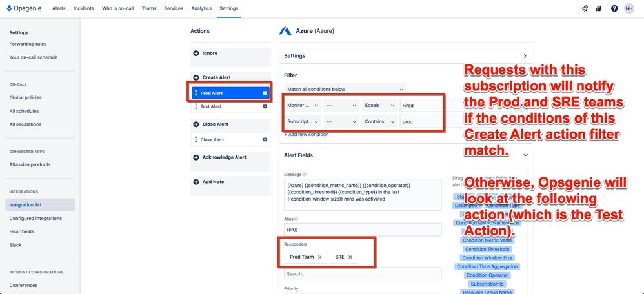Remove Prod Team responder
This screenshot has width=644, height=294.
[320, 257]
